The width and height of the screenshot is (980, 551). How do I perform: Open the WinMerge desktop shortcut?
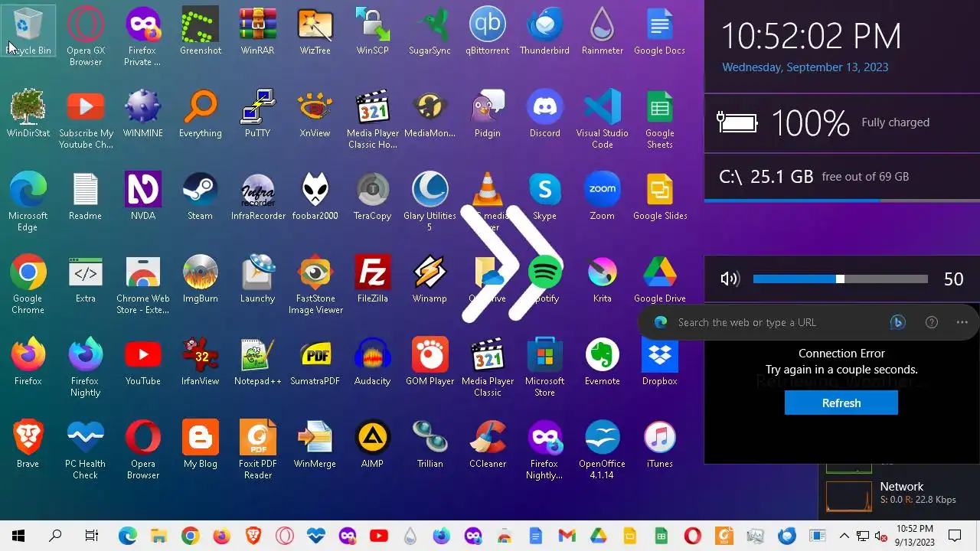coord(315,445)
